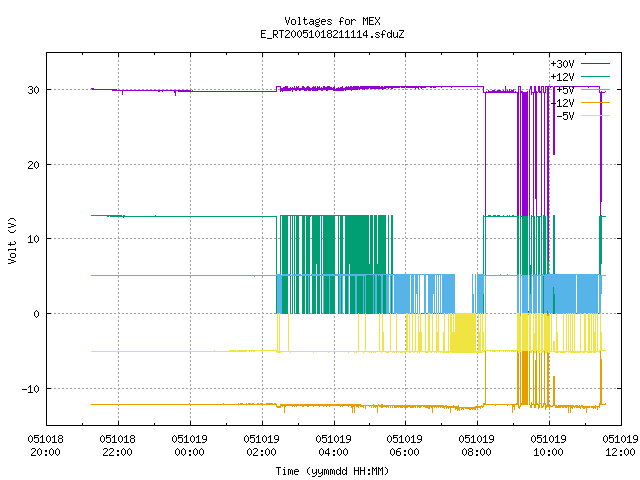Click the x-axis label 051019 02:00
The image size is (640, 480).
[261, 446]
